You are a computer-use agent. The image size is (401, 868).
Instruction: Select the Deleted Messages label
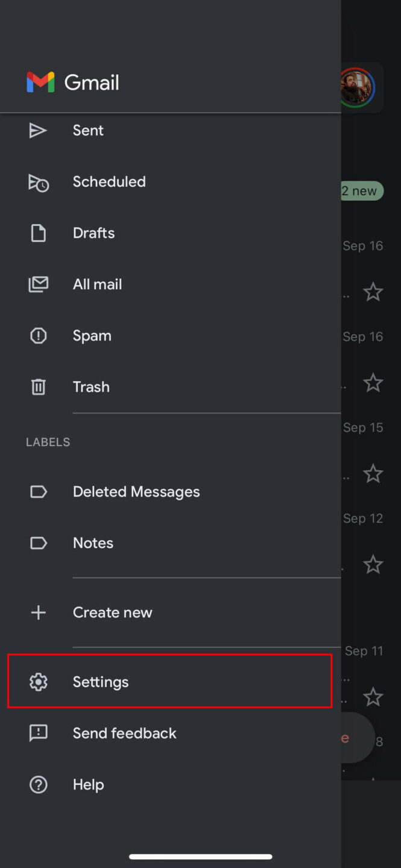click(x=136, y=491)
